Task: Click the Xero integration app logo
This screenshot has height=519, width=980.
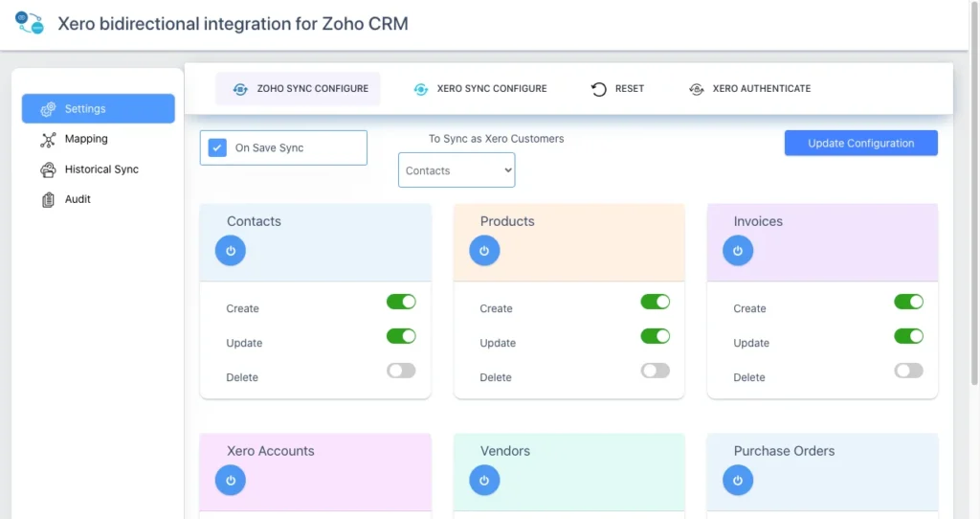Action: tap(30, 23)
